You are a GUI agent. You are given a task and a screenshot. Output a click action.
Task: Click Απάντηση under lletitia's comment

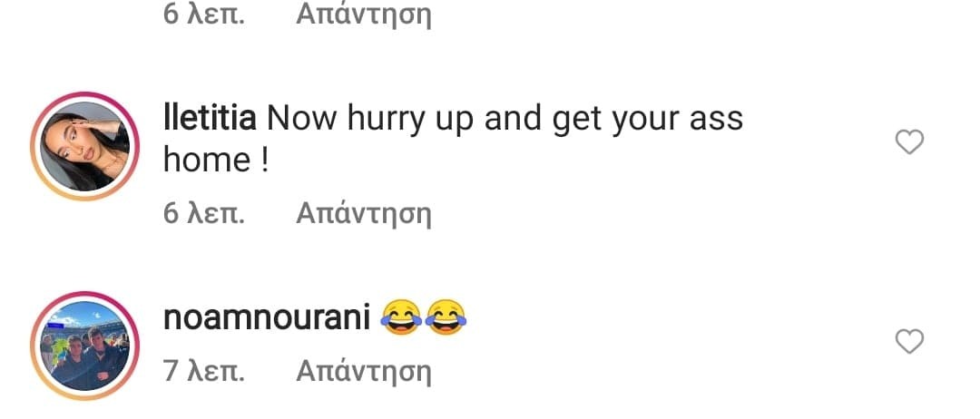coord(364,214)
